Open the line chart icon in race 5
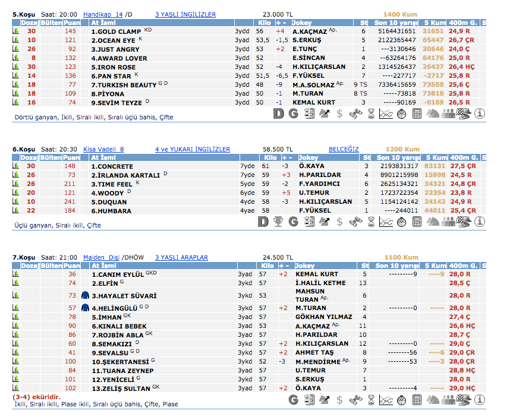Viewport: 513px width, 420px height. click(386, 113)
